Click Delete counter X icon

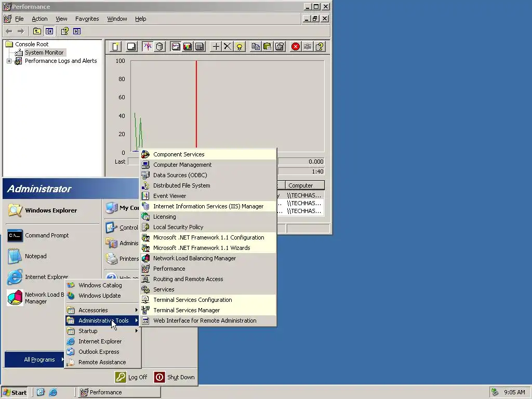(228, 46)
